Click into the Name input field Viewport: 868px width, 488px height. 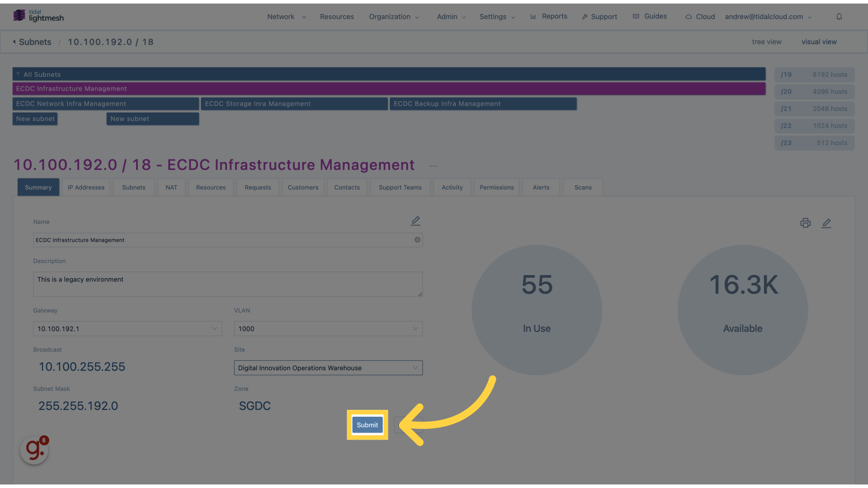tap(228, 240)
